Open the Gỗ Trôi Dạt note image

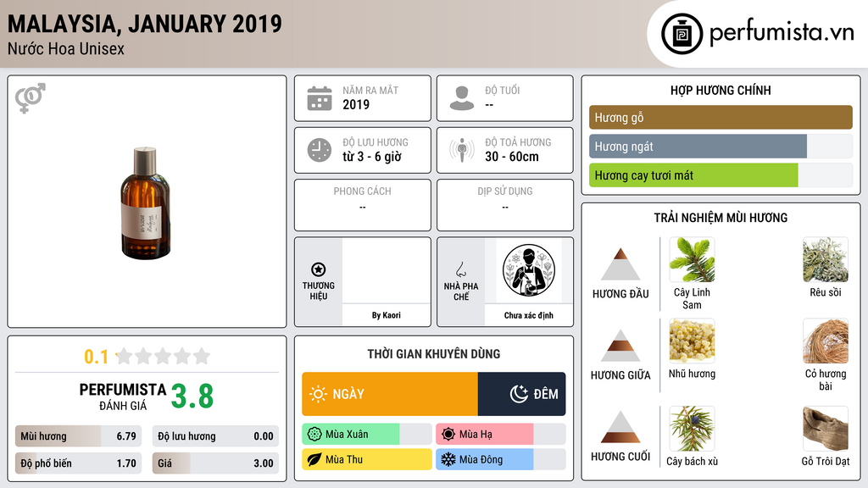click(826, 429)
